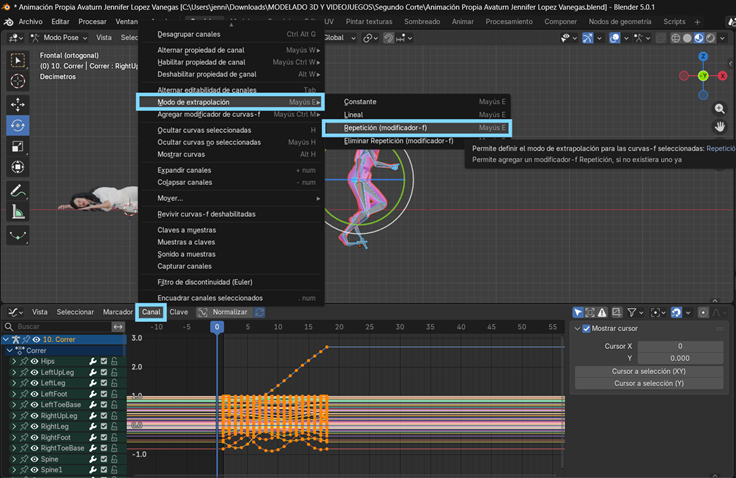
Task: Click Cursor a selección (XY) button
Action: tap(647, 371)
